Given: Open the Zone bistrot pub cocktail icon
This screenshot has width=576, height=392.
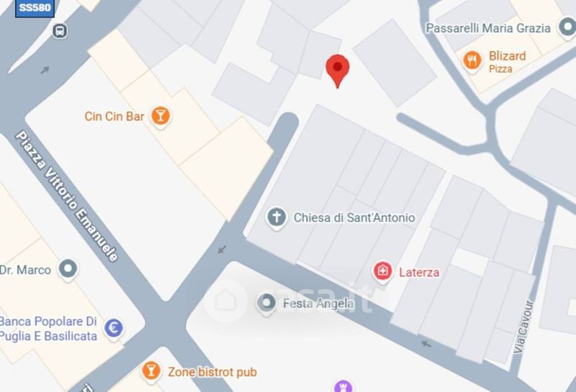Looking at the screenshot, I should (151, 370).
